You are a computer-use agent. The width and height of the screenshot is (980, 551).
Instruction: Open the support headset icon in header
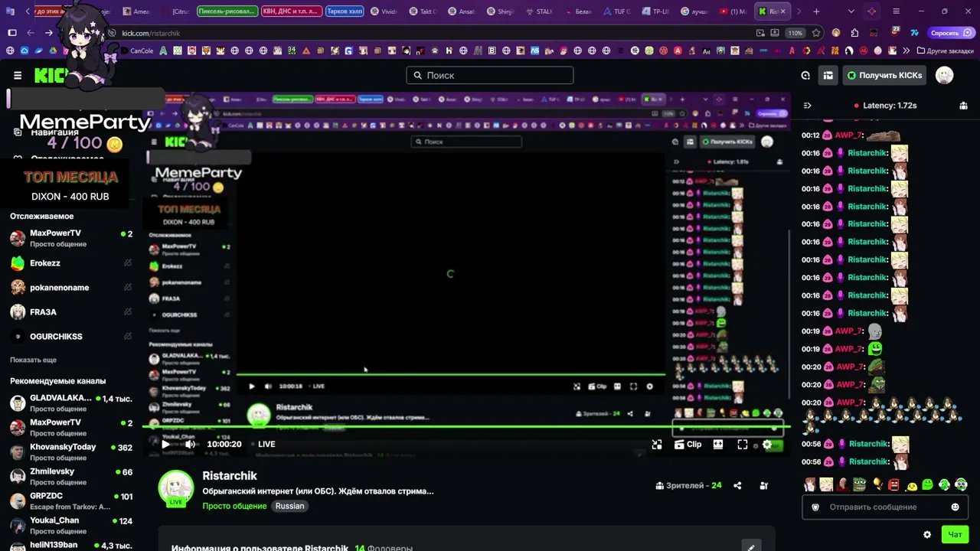[x=805, y=75]
